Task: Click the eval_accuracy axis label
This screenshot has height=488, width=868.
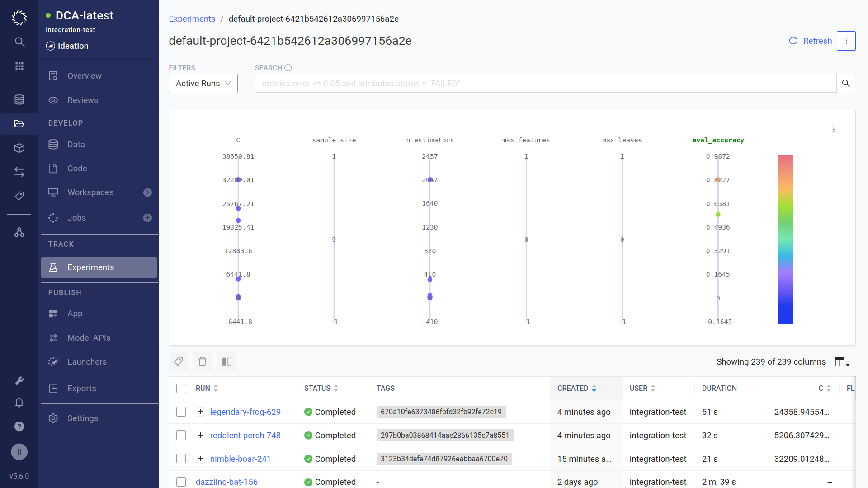Action: 718,140
